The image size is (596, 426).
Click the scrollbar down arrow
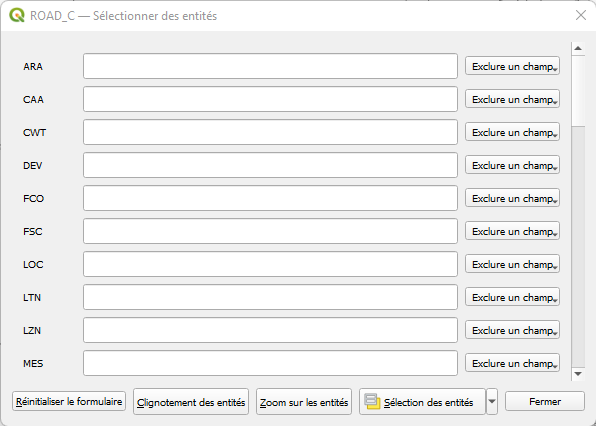point(578,374)
